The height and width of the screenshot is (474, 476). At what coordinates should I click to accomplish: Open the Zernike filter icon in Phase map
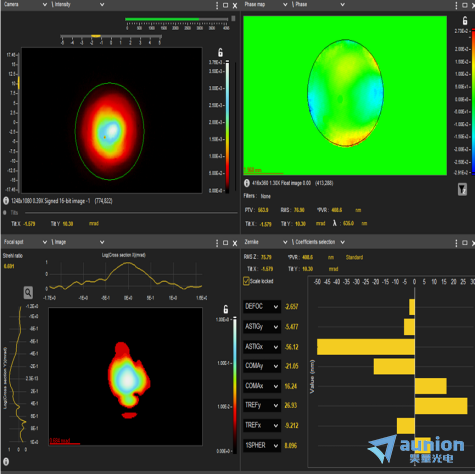(x=462, y=189)
